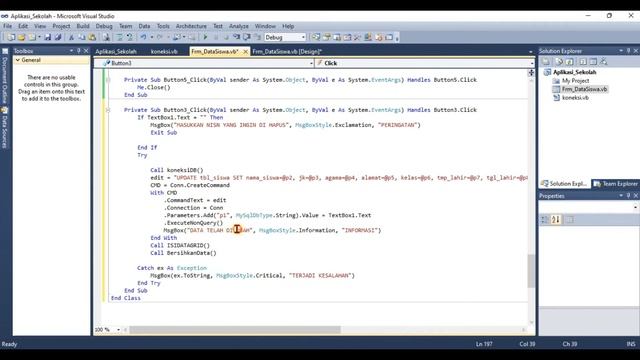640x360 pixels.
Task: Open the active documents list dropdown
Action: click(531, 52)
